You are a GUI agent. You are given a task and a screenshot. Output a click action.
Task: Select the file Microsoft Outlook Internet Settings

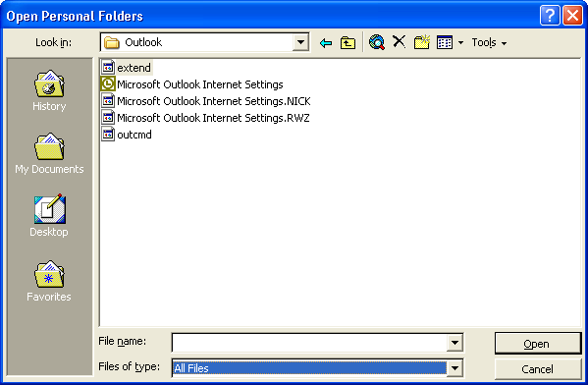192,84
